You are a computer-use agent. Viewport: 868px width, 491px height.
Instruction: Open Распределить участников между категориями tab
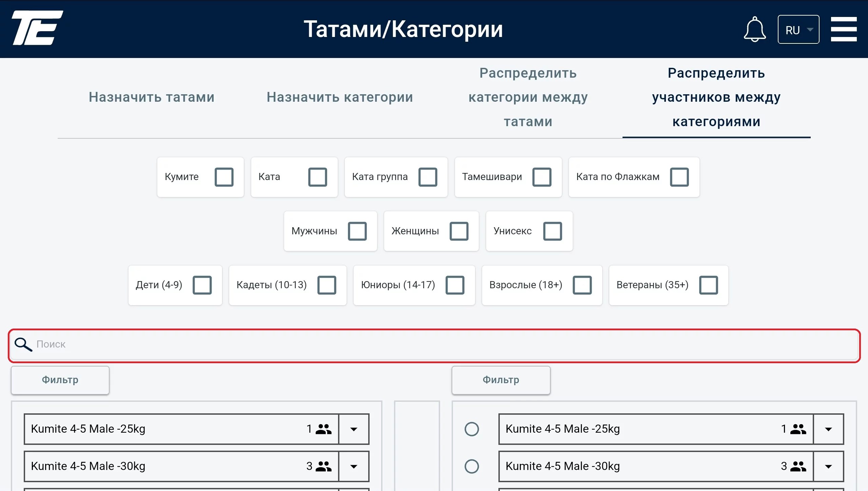(716, 97)
